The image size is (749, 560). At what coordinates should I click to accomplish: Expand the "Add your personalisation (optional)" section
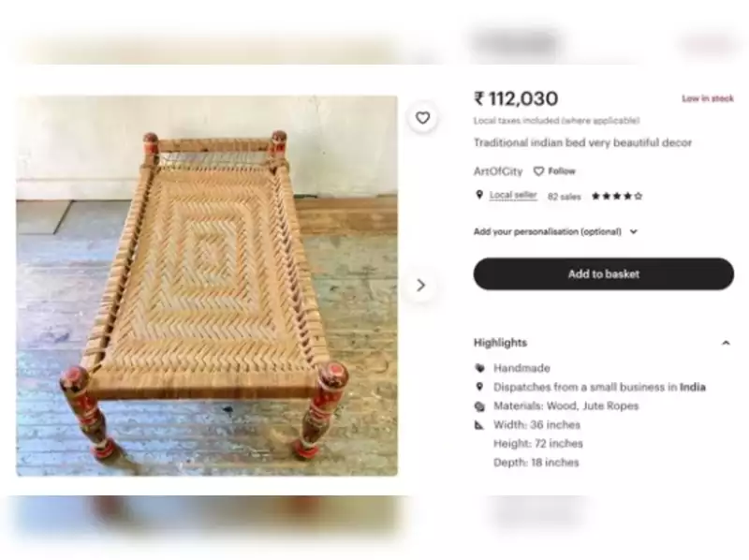(x=634, y=231)
